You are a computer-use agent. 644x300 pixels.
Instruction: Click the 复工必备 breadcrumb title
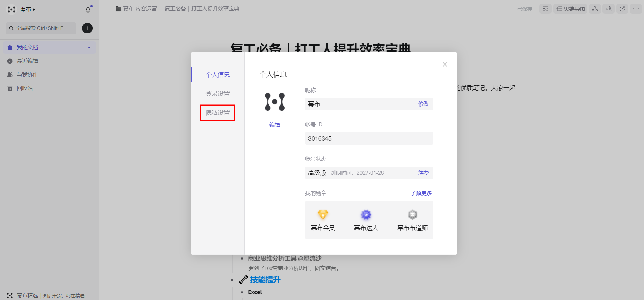point(202,9)
